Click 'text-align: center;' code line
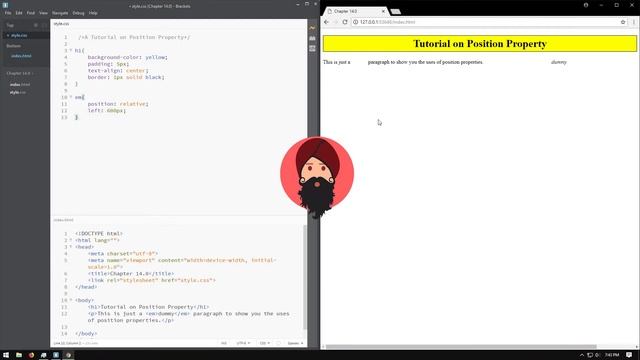The image size is (640, 360). click(118, 71)
